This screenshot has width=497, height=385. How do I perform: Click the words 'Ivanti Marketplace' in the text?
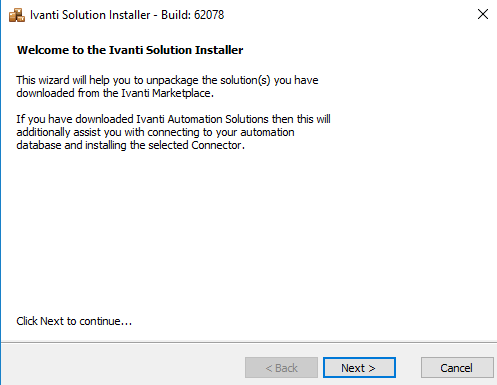point(167,93)
